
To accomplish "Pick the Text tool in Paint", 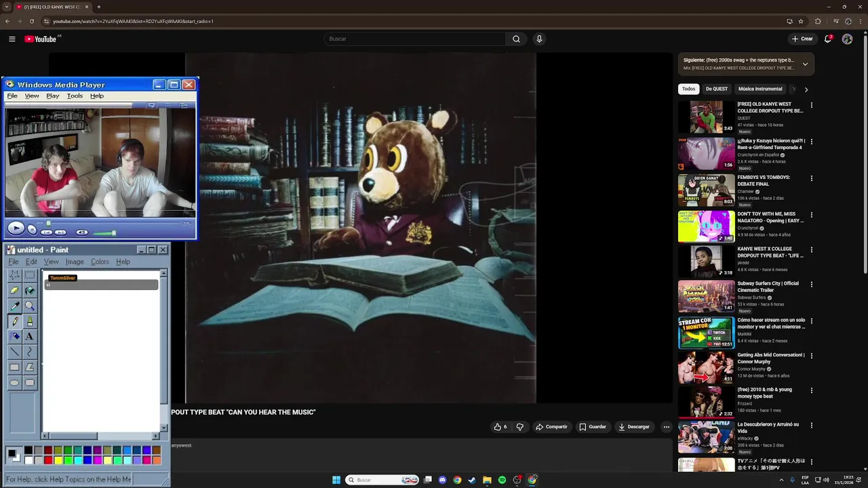I will click(30, 336).
